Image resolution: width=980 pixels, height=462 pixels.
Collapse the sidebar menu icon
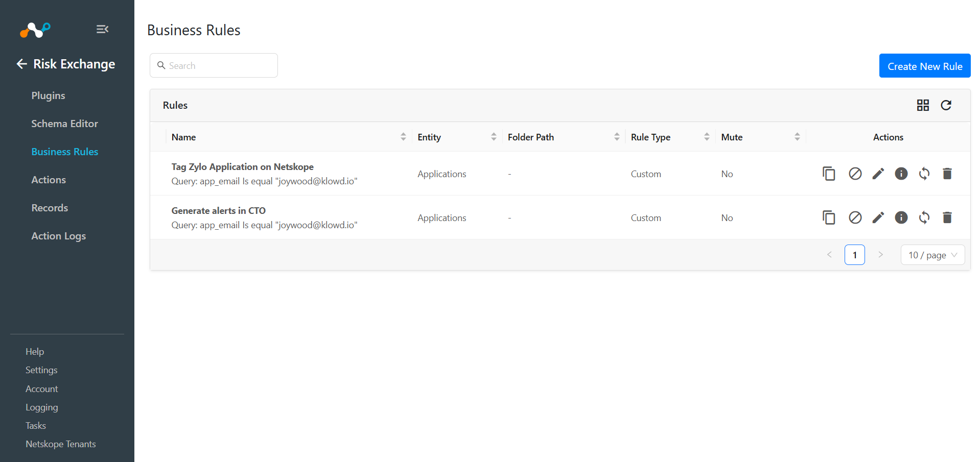102,29
